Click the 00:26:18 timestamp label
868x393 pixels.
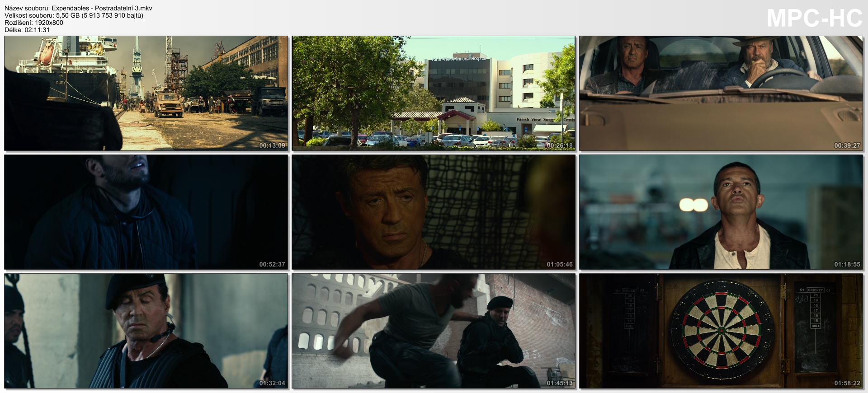(x=560, y=145)
